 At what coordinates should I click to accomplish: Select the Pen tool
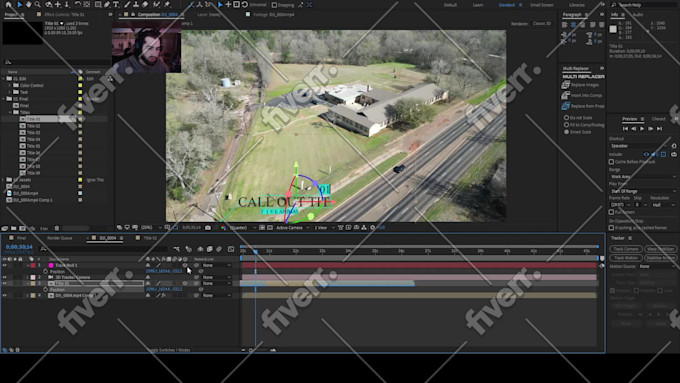(x=107, y=4)
